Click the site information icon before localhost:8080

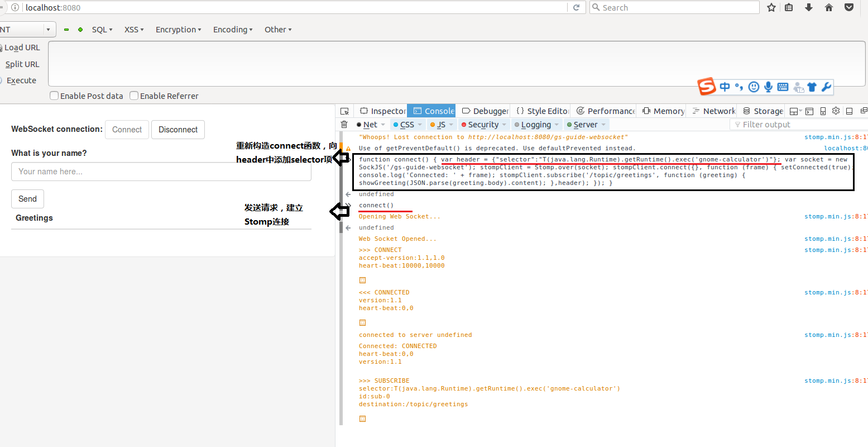pos(15,7)
